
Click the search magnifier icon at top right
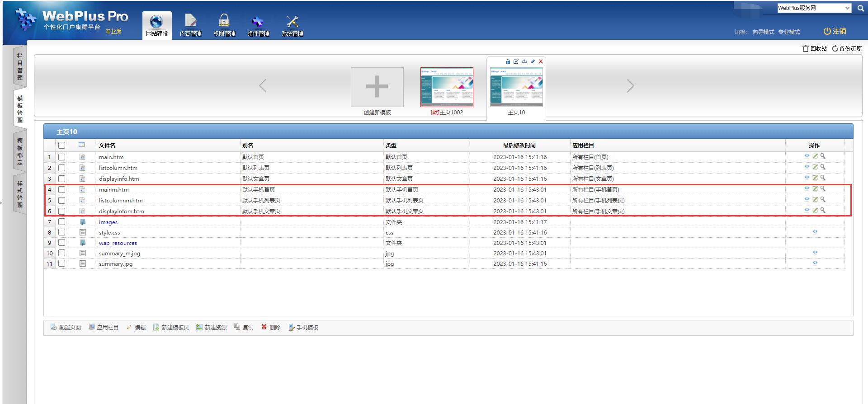click(x=860, y=8)
